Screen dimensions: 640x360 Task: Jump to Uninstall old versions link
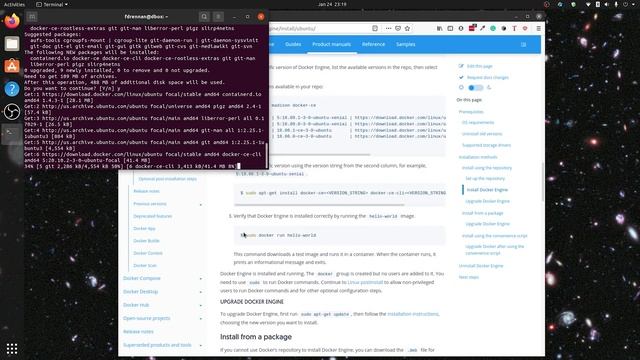[482, 134]
